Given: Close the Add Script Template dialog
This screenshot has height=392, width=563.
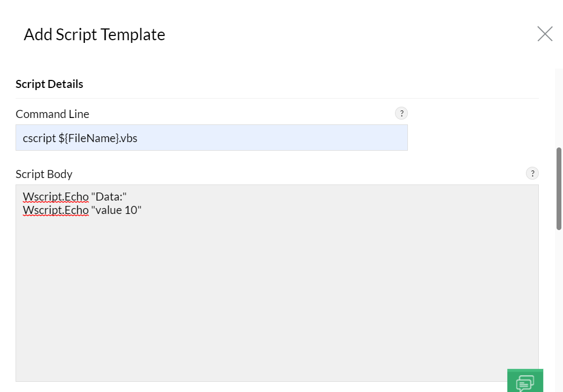Looking at the screenshot, I should click(545, 34).
